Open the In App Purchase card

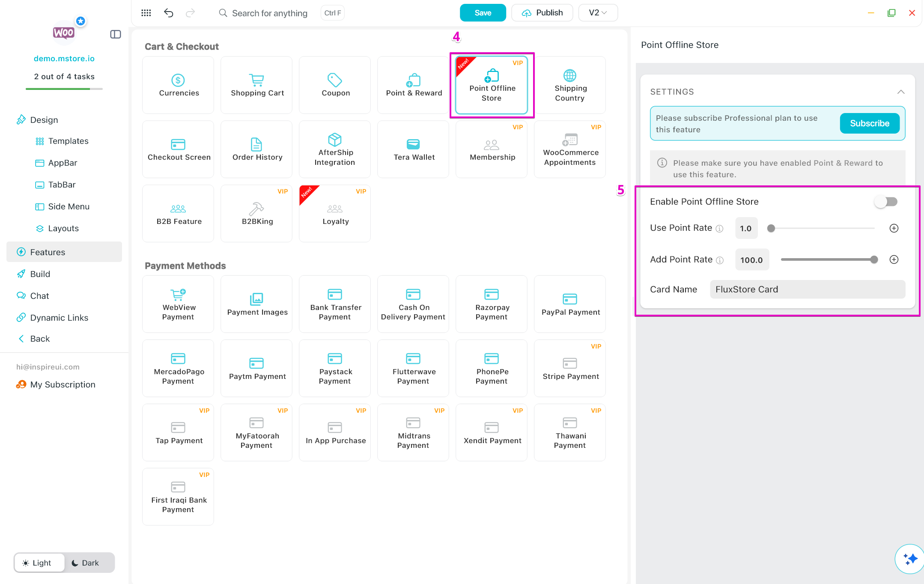tap(335, 432)
